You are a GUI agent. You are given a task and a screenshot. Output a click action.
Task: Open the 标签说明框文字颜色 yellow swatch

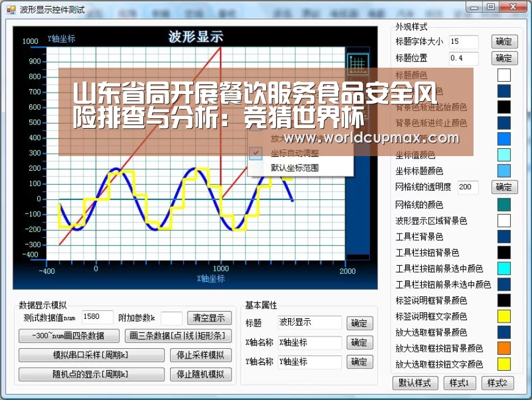504,316
